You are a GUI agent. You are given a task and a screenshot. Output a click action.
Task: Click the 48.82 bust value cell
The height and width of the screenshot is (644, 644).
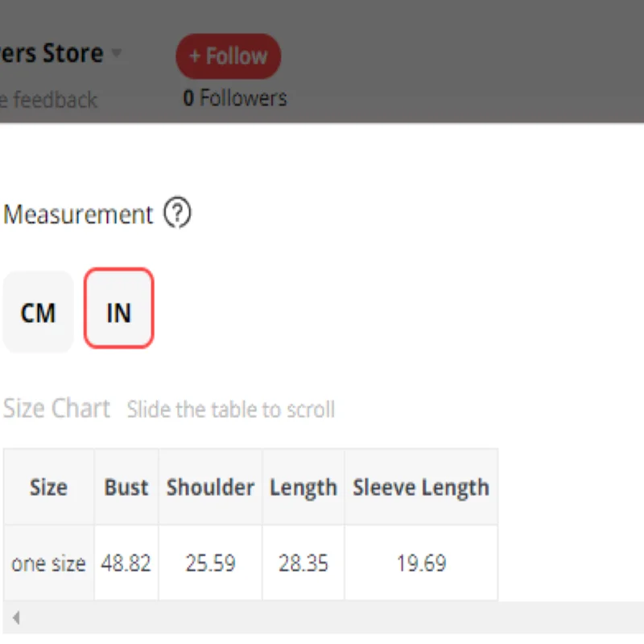click(126, 563)
